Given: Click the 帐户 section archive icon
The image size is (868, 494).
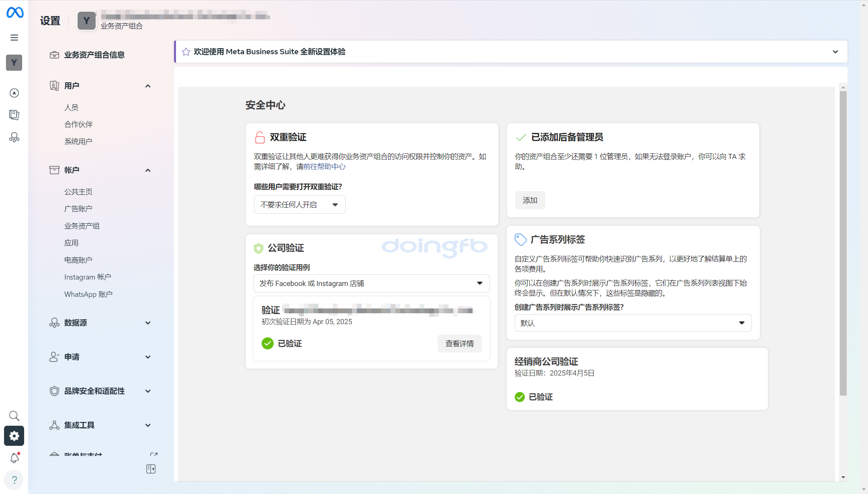Looking at the screenshot, I should pyautogui.click(x=54, y=170).
